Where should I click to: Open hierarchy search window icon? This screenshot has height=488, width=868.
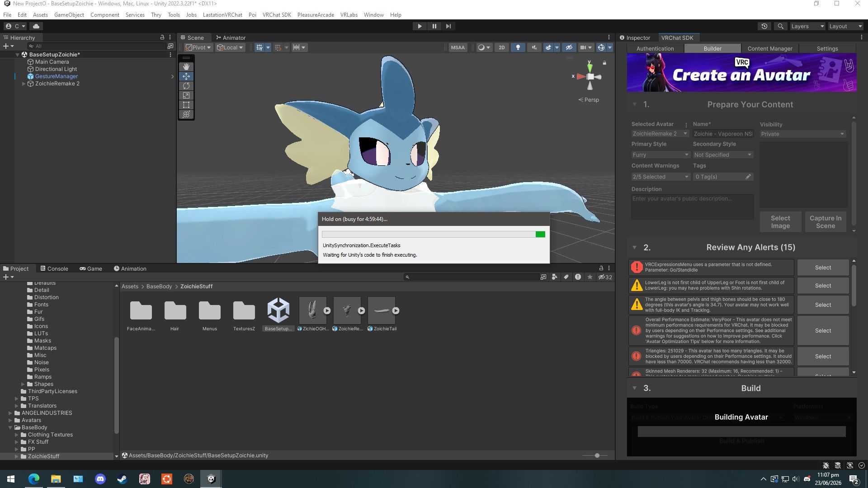pos(170,46)
